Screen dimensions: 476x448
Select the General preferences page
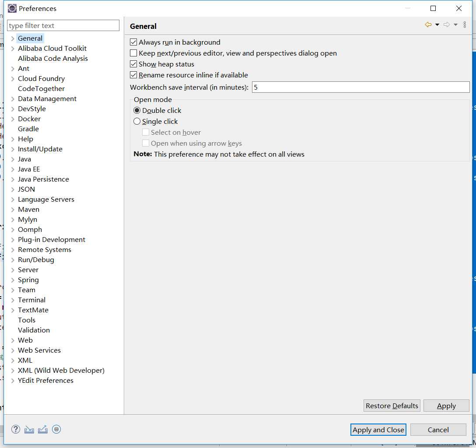(30, 38)
